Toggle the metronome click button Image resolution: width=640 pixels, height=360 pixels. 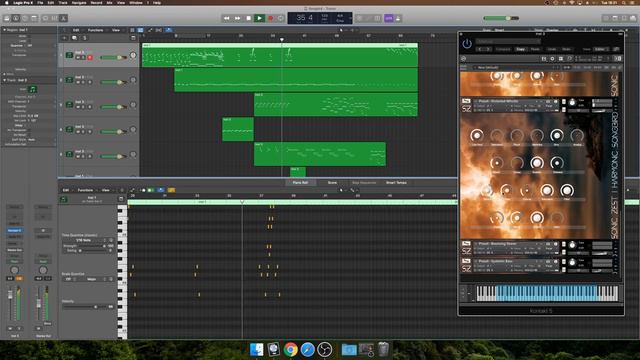tap(398, 18)
